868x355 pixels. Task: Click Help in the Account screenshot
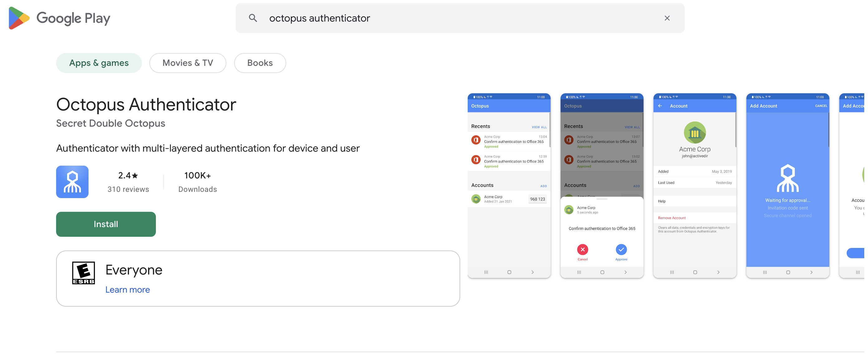coord(662,201)
